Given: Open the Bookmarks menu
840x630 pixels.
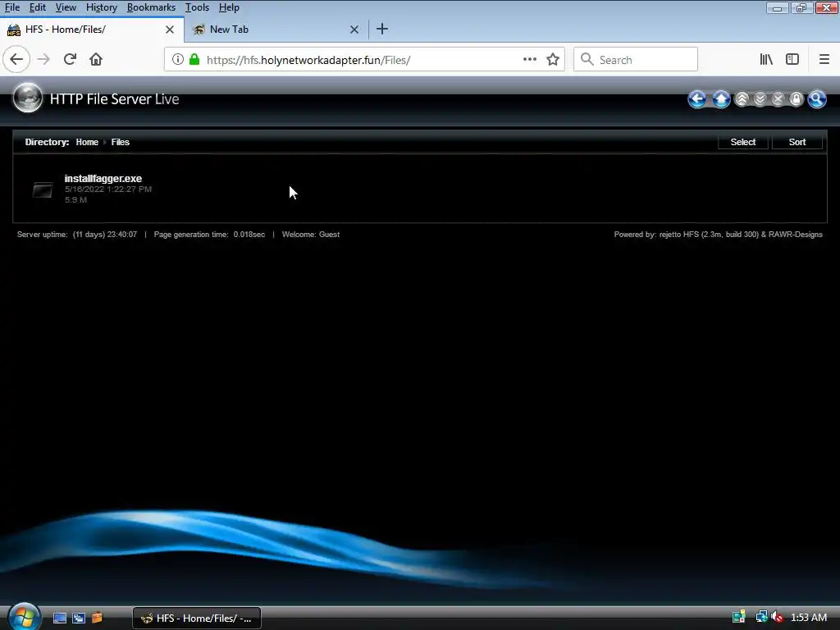Looking at the screenshot, I should point(151,7).
